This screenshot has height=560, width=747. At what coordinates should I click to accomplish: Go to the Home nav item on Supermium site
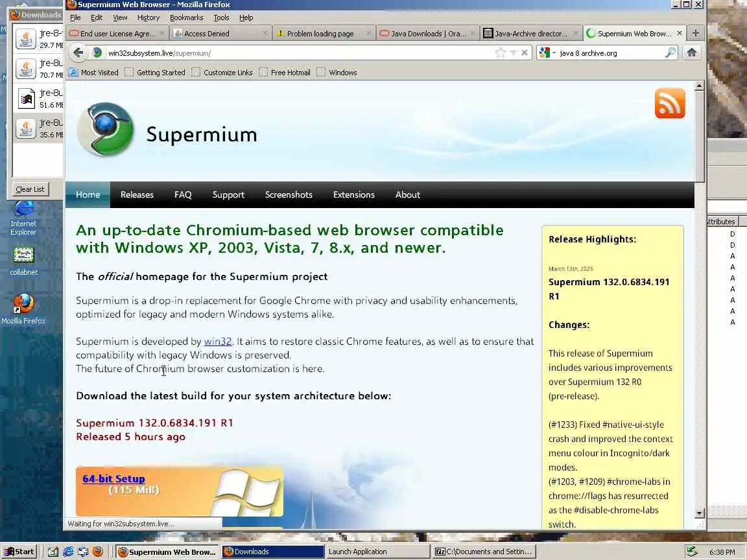click(x=88, y=194)
